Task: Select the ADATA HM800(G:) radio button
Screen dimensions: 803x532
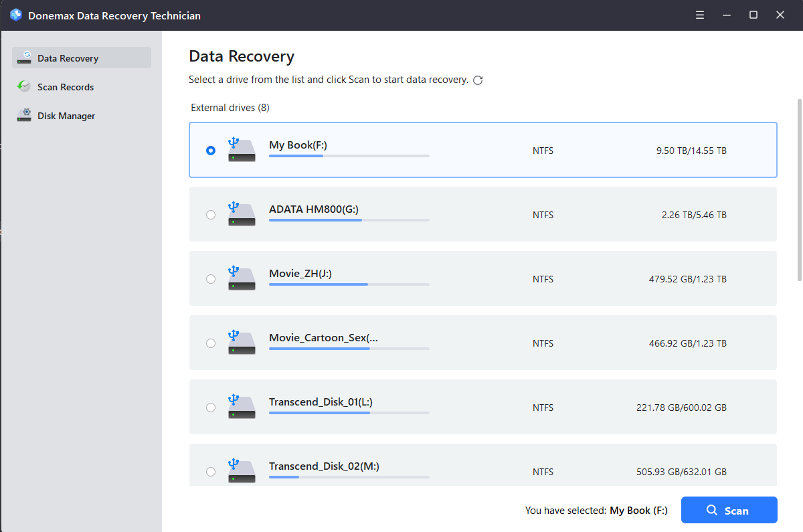Action: click(211, 215)
